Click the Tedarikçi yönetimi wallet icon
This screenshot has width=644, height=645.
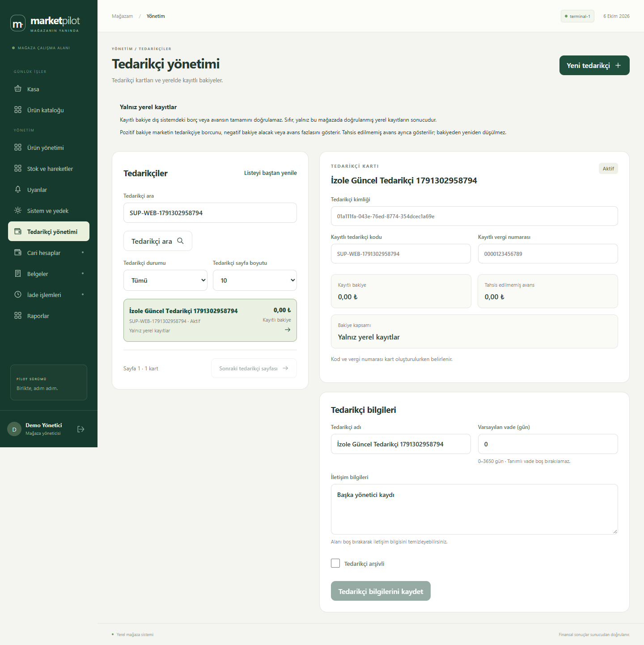point(18,231)
